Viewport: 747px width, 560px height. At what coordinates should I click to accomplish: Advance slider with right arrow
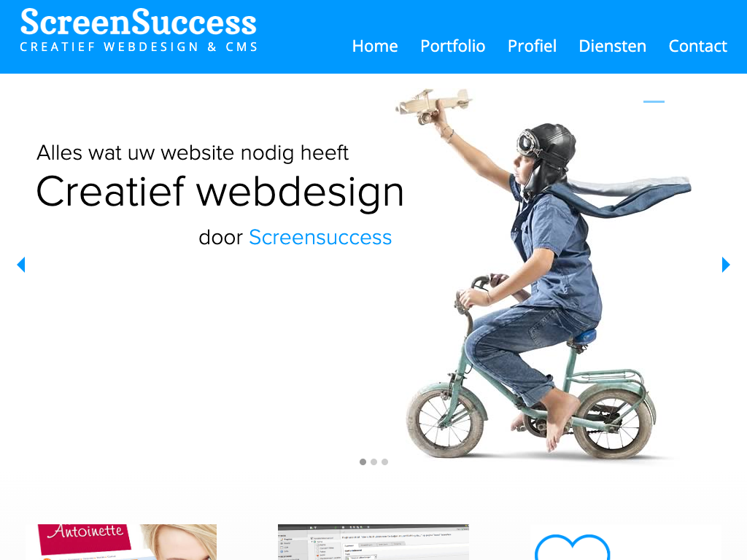pyautogui.click(x=726, y=265)
